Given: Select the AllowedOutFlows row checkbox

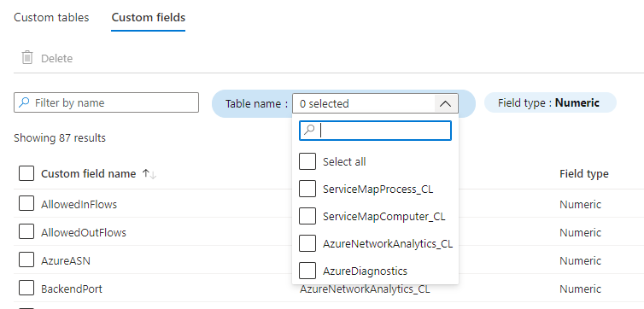Looking at the screenshot, I should pos(26,231).
